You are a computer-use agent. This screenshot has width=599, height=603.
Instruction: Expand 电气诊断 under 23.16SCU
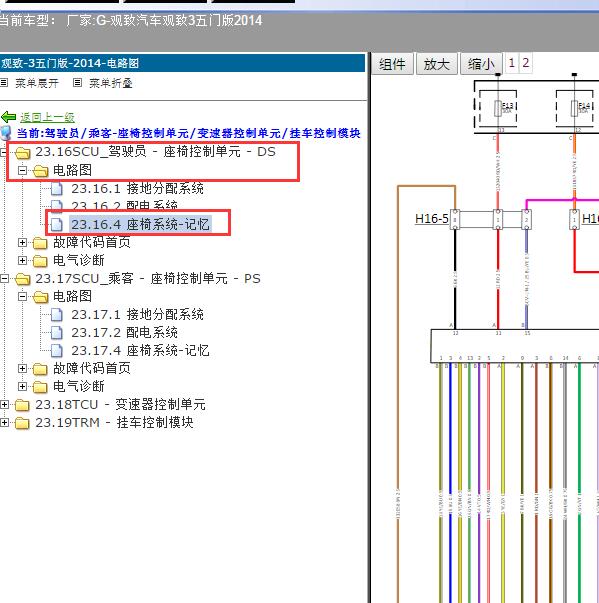[22, 260]
